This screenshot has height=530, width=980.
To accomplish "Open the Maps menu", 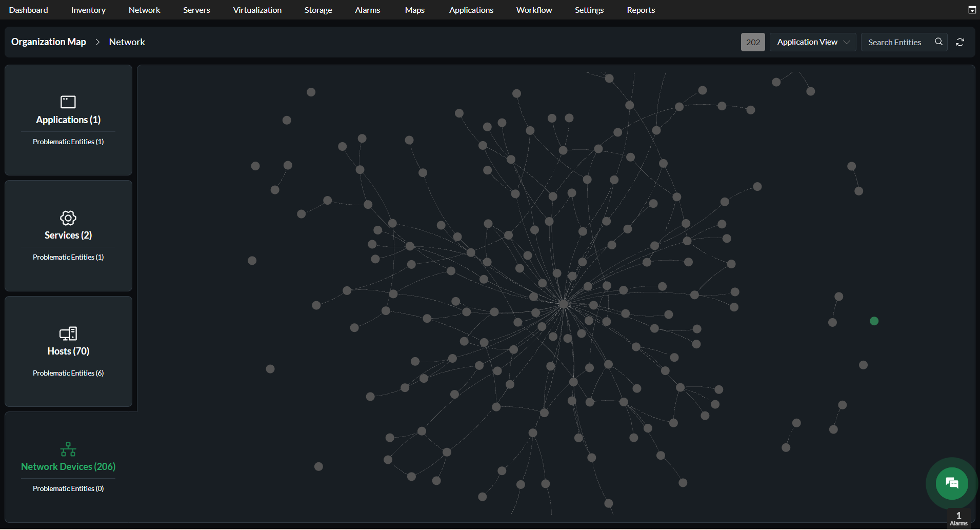I will click(414, 10).
